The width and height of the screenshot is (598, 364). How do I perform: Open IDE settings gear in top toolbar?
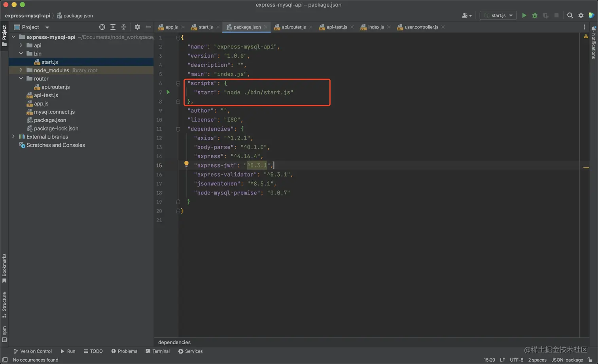click(581, 15)
